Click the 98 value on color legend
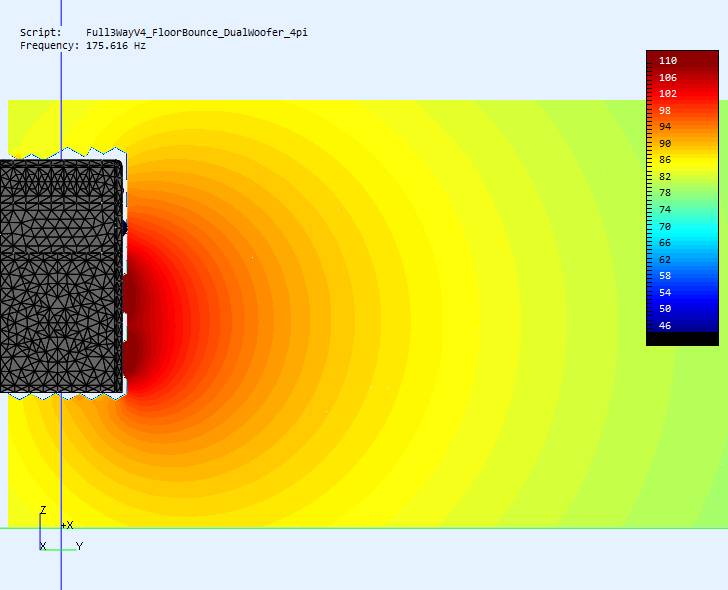The height and width of the screenshot is (590, 728). point(665,110)
